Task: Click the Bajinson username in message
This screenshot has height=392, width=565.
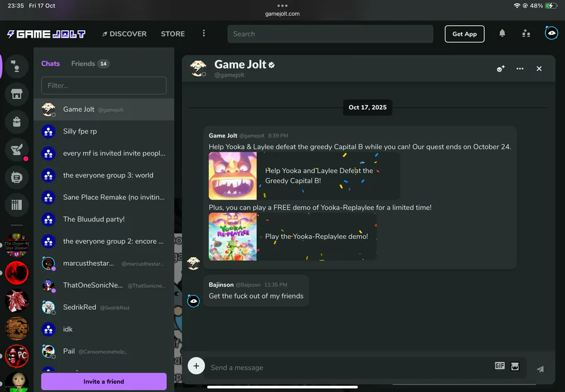Action: pyautogui.click(x=221, y=285)
